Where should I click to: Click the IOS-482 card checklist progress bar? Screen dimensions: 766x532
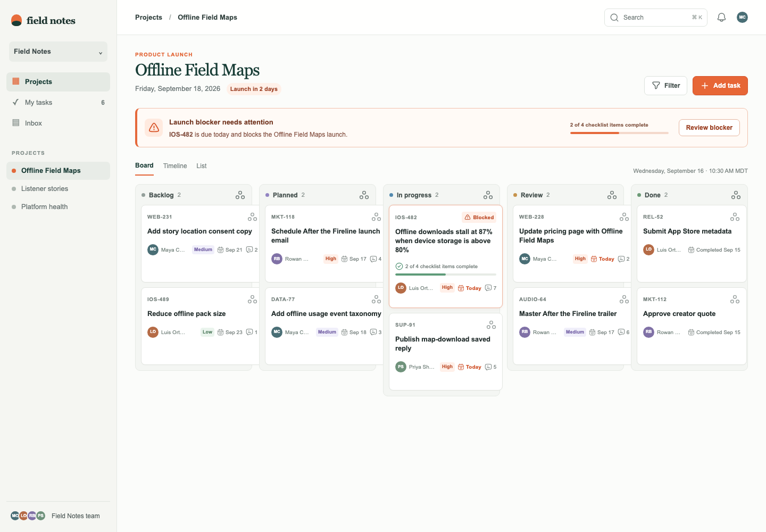click(446, 275)
